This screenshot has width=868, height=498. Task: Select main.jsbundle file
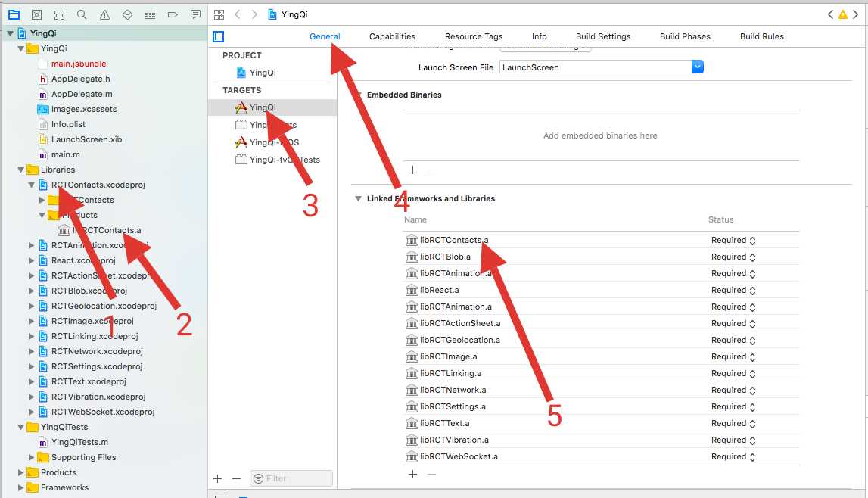pos(79,64)
